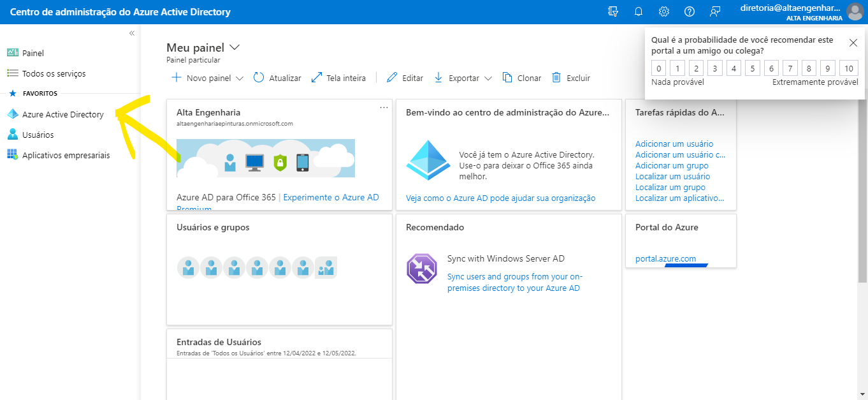Click the Localizar um aplicativo link
Viewport: 868px width, 400px height.
coord(680,198)
